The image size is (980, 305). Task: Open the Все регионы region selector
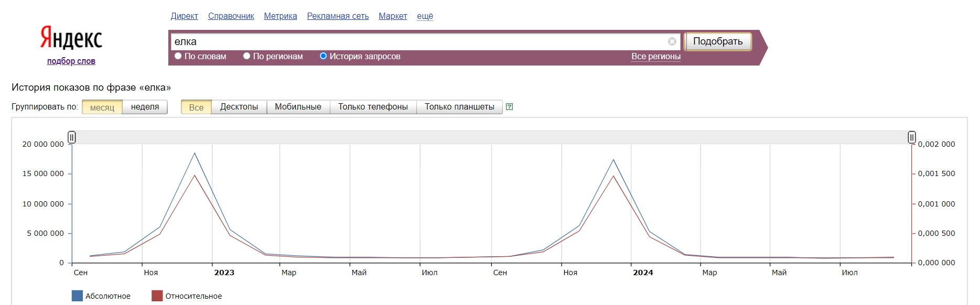655,57
